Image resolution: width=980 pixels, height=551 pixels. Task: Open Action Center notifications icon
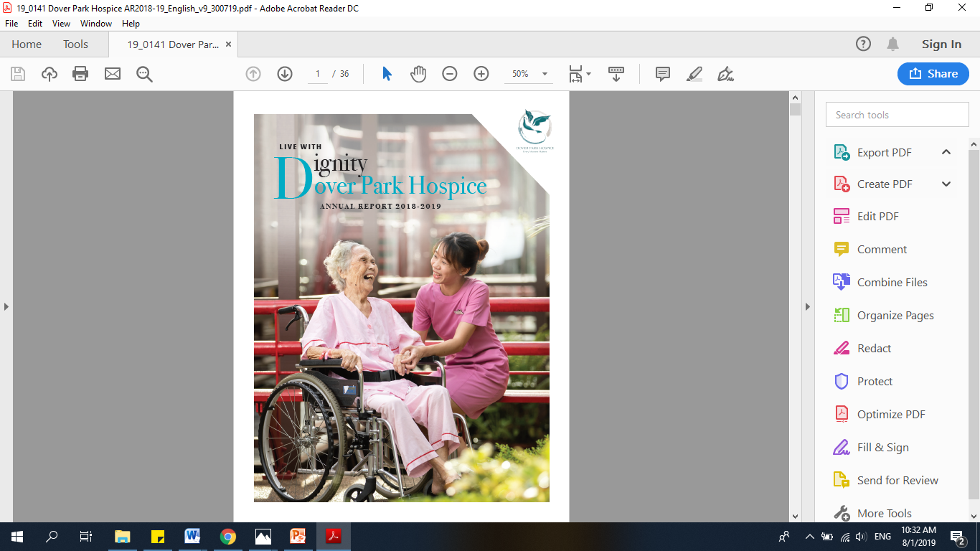958,537
